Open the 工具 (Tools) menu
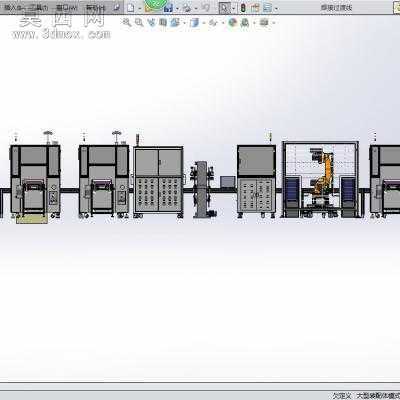 tap(38, 7)
